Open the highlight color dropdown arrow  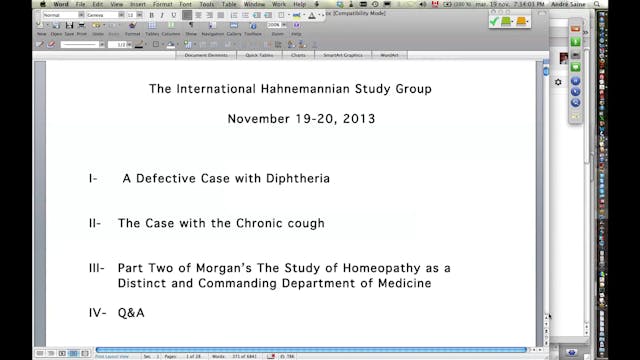click(304, 16)
